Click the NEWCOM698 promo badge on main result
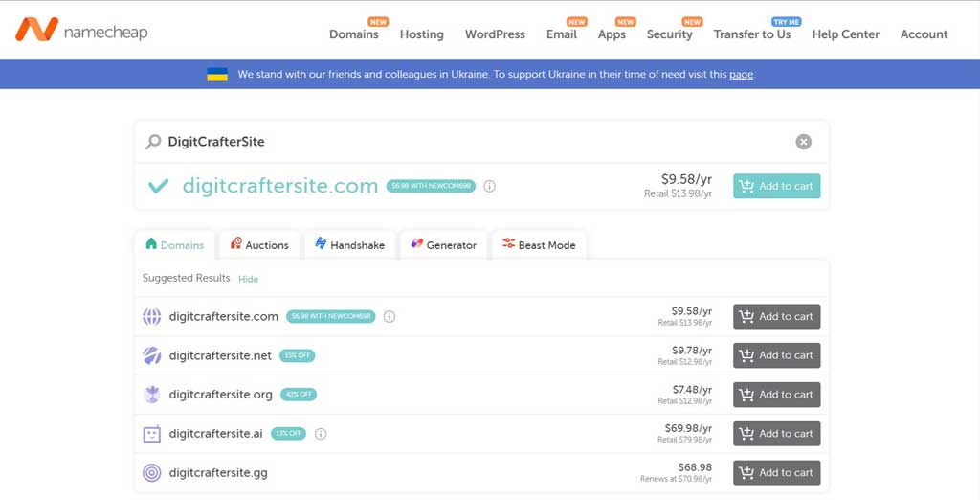 tap(431, 186)
